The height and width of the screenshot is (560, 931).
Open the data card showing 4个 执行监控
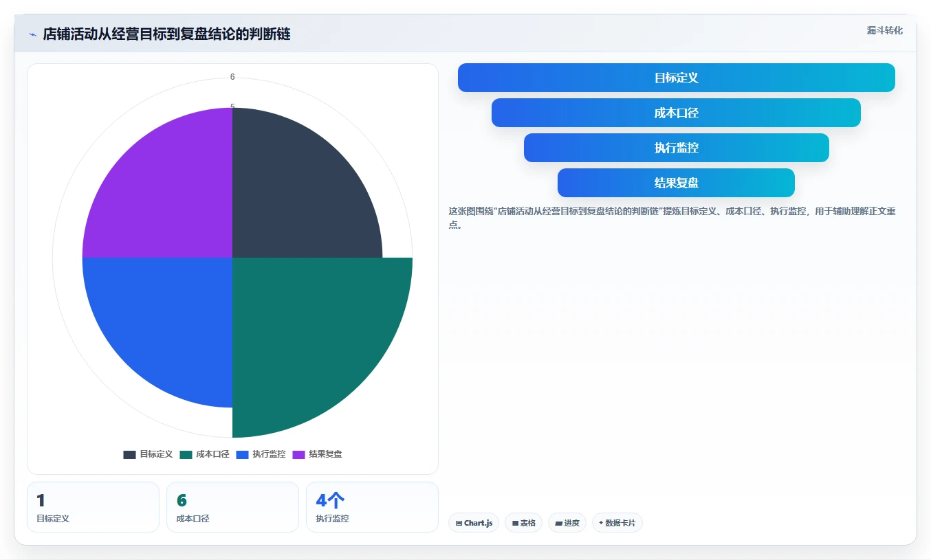pos(372,507)
